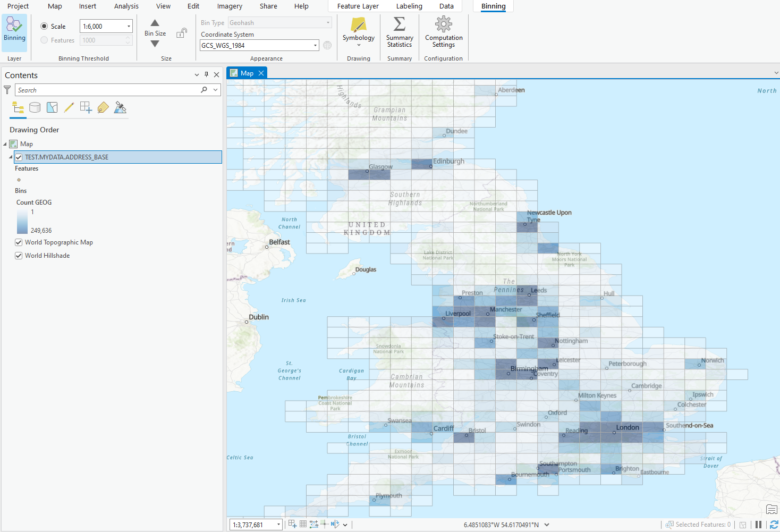Click the pause drawing icon at bottom right
The width and height of the screenshot is (780, 532).
click(x=759, y=524)
